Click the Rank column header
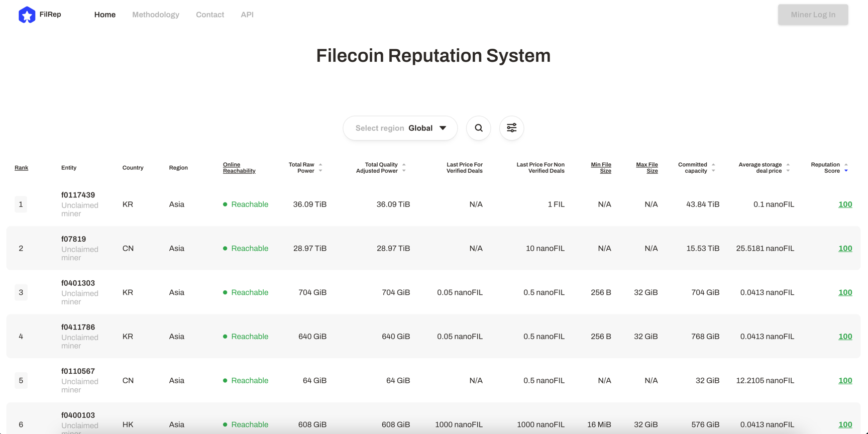This screenshot has height=434, width=868. tap(21, 168)
